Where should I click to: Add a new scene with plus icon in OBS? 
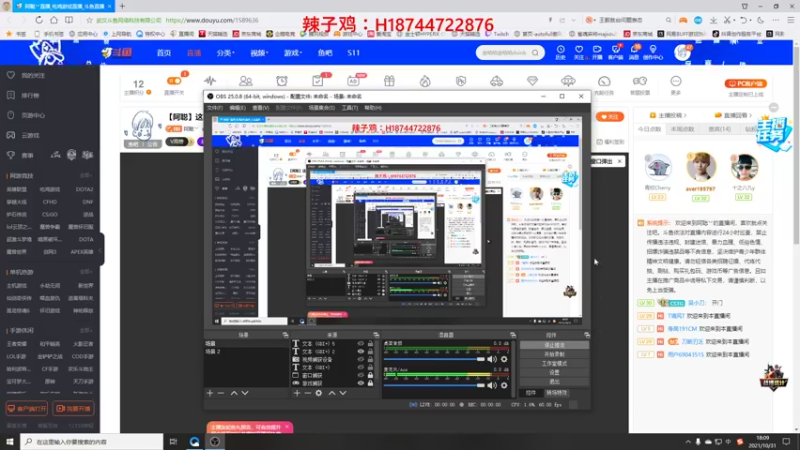click(x=210, y=393)
